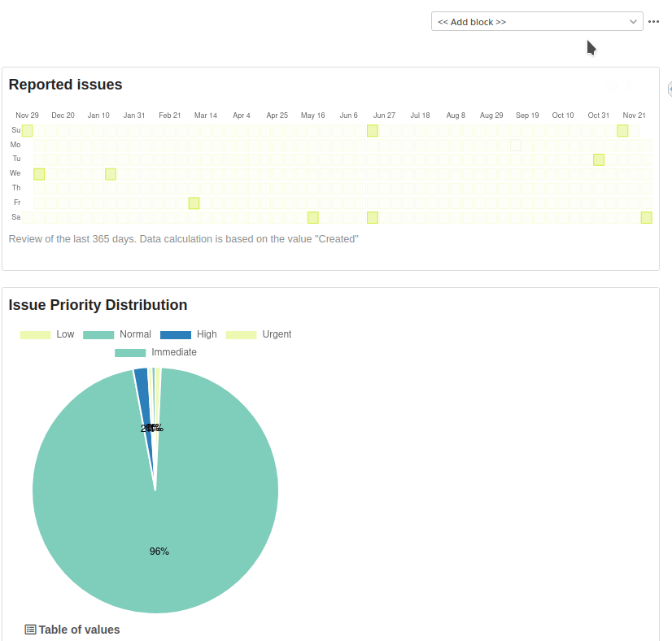The width and height of the screenshot is (672, 641).
Task: Click the second faded icon on Reported issues block
Action: pos(628,85)
